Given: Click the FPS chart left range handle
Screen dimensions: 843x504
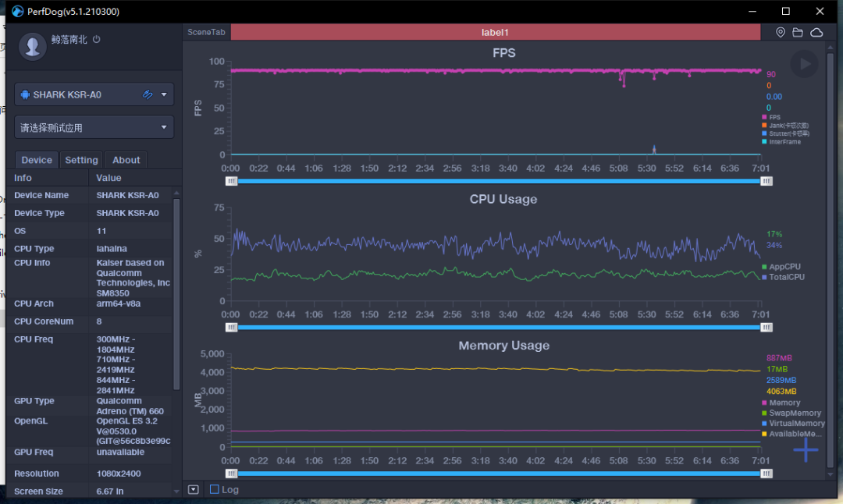Looking at the screenshot, I should 231,182.
